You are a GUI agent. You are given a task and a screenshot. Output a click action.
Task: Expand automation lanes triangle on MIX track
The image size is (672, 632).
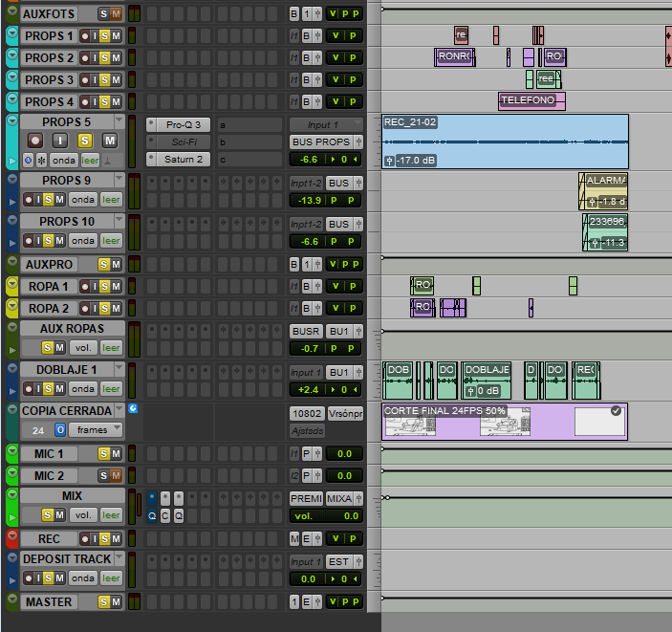[12, 517]
